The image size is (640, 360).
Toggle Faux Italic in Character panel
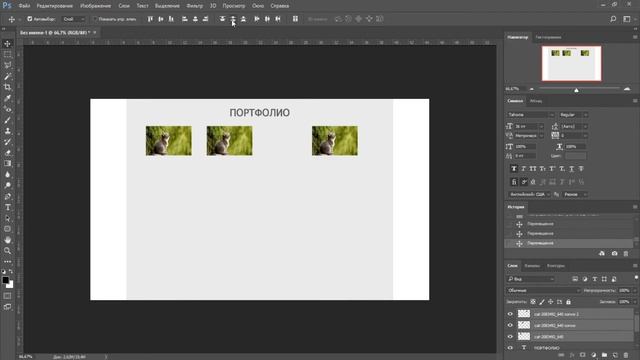[x=523, y=168]
